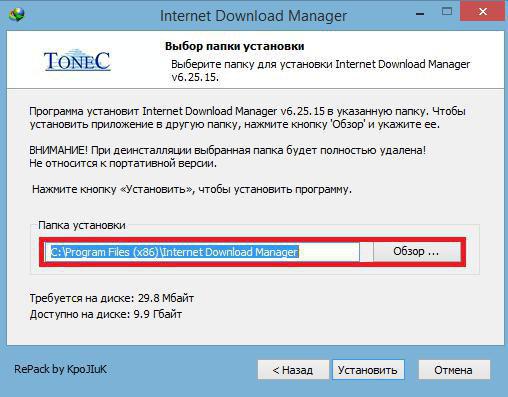Screen dimensions: 508x397
Task: Click the Папка установки group label
Action: pos(82,225)
